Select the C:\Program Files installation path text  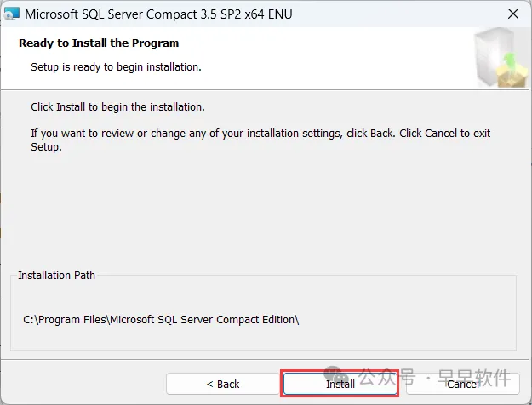coord(161,320)
